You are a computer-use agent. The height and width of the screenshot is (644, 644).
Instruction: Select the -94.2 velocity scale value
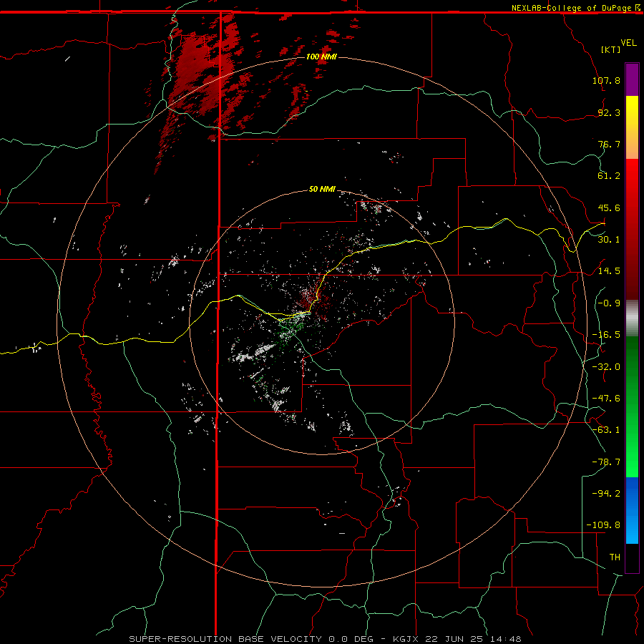coord(606,494)
